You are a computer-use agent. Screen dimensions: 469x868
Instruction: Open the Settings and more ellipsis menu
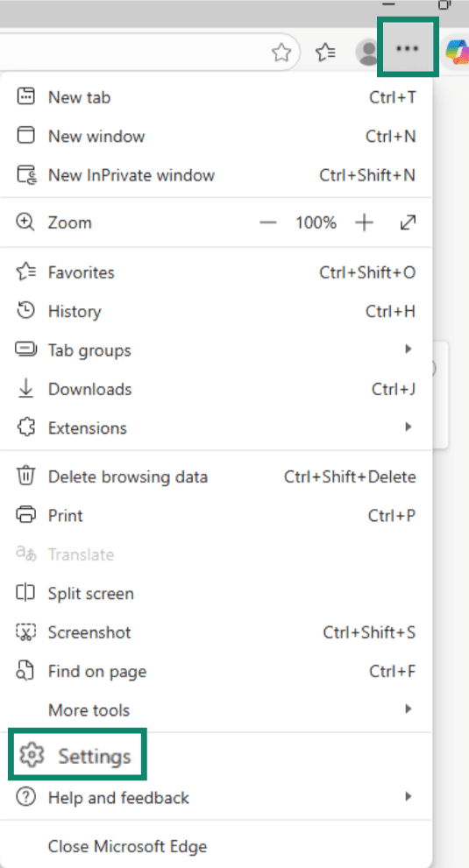408,48
